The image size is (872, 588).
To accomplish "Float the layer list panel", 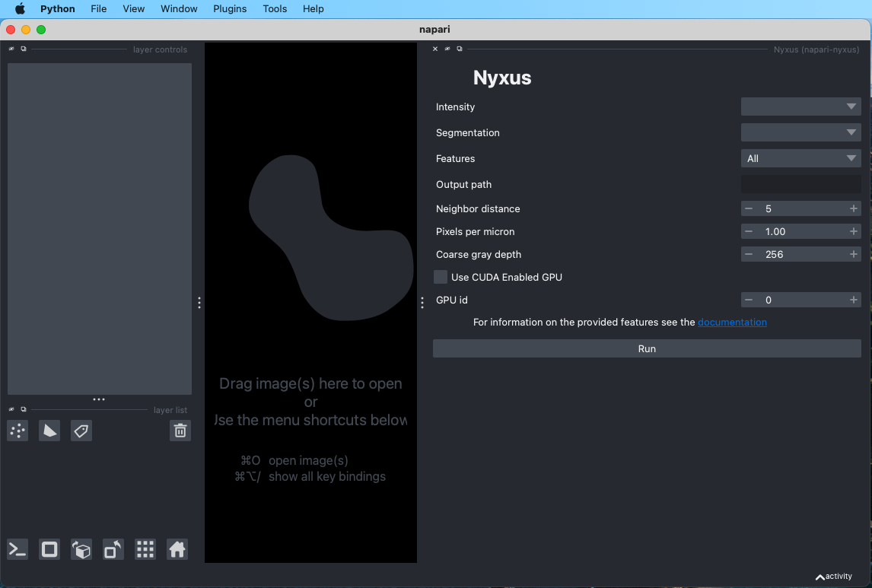I will click(x=24, y=409).
